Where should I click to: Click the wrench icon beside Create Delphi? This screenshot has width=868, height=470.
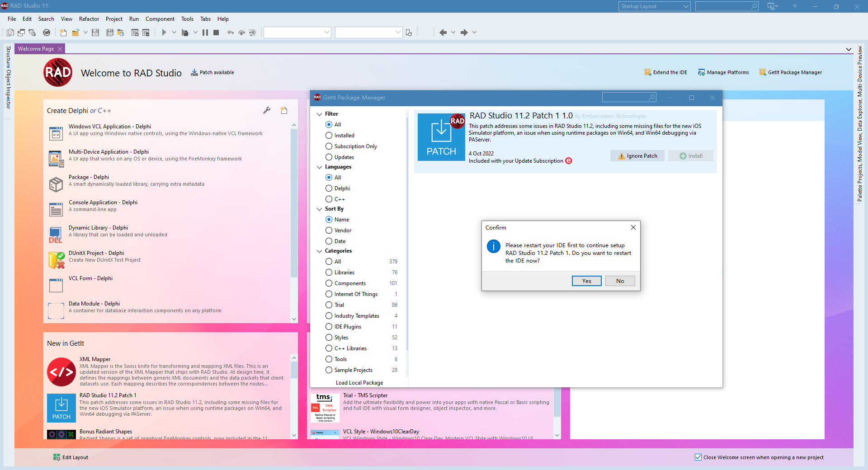pos(267,110)
